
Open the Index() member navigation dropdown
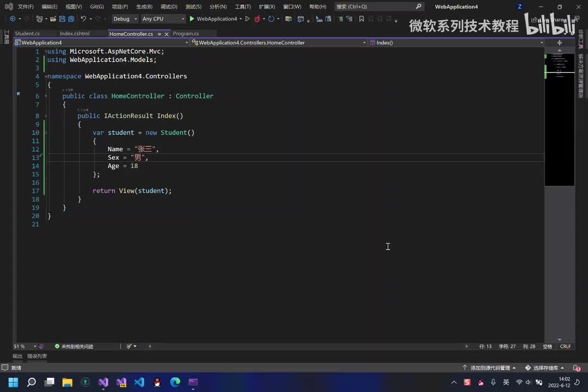pos(456,43)
